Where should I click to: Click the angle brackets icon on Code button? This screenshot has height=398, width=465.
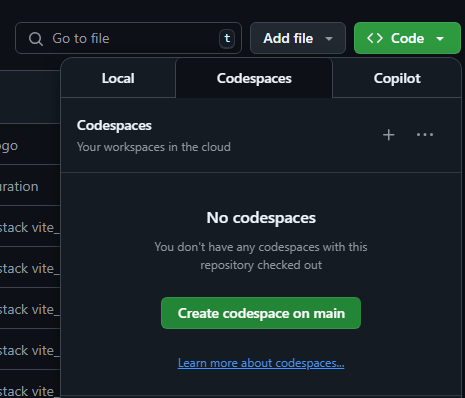click(375, 38)
